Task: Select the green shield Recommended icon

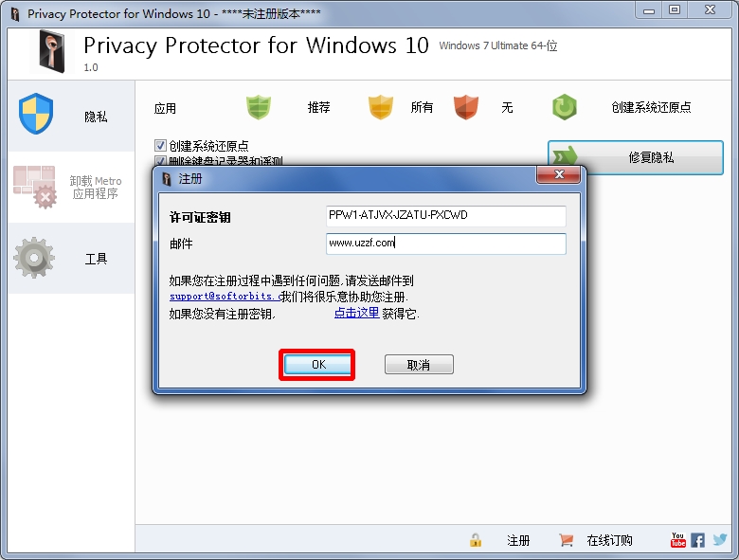Action: (259, 107)
